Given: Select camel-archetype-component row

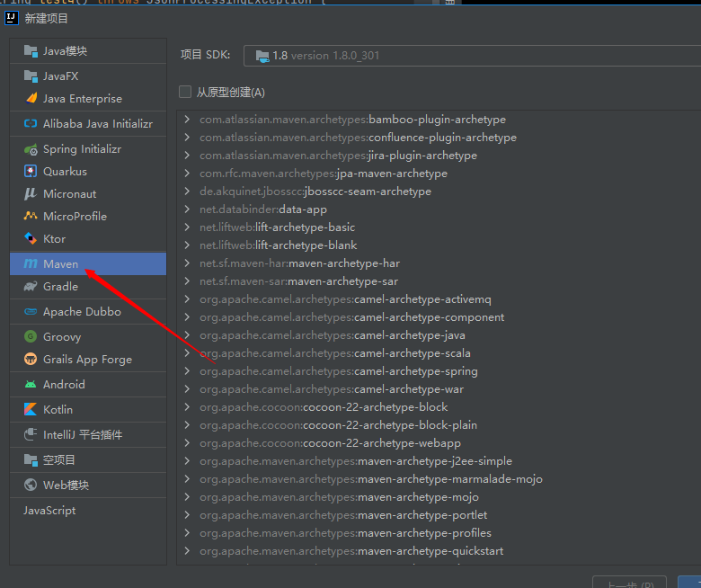Looking at the screenshot, I should 439,317.
